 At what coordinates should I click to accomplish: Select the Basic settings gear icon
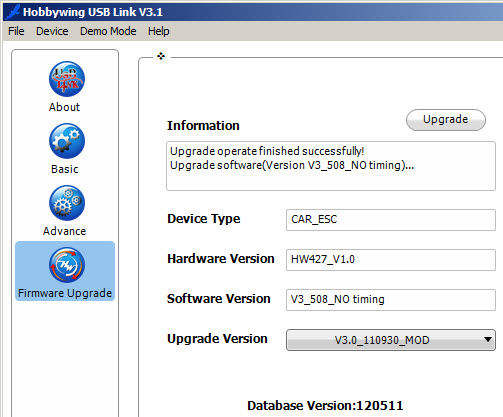pos(67,141)
